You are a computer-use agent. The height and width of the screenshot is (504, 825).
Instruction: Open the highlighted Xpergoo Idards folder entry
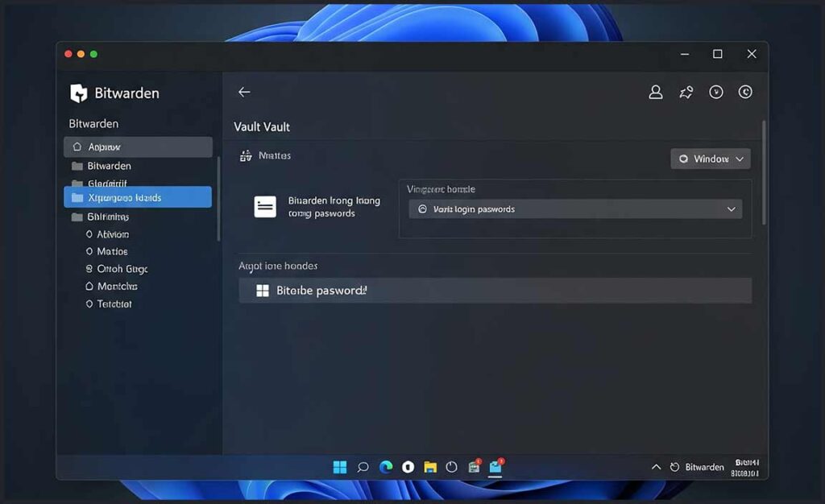[125, 196]
